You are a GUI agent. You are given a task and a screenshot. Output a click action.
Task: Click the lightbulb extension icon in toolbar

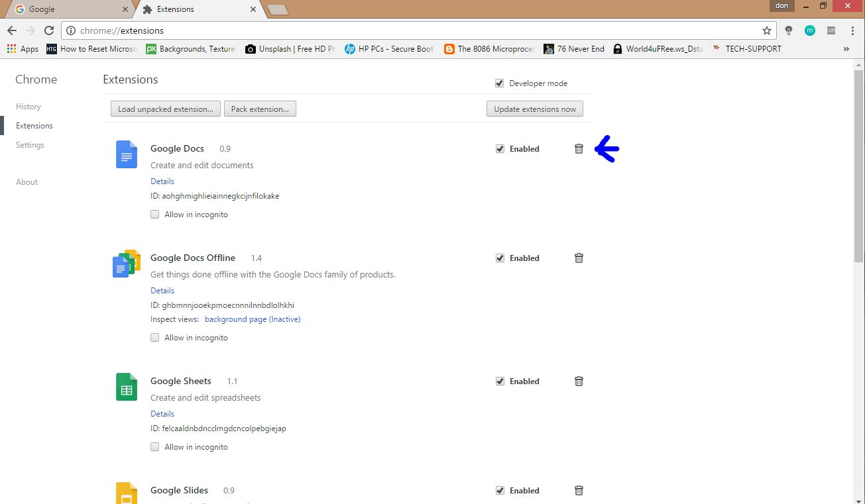(x=789, y=30)
